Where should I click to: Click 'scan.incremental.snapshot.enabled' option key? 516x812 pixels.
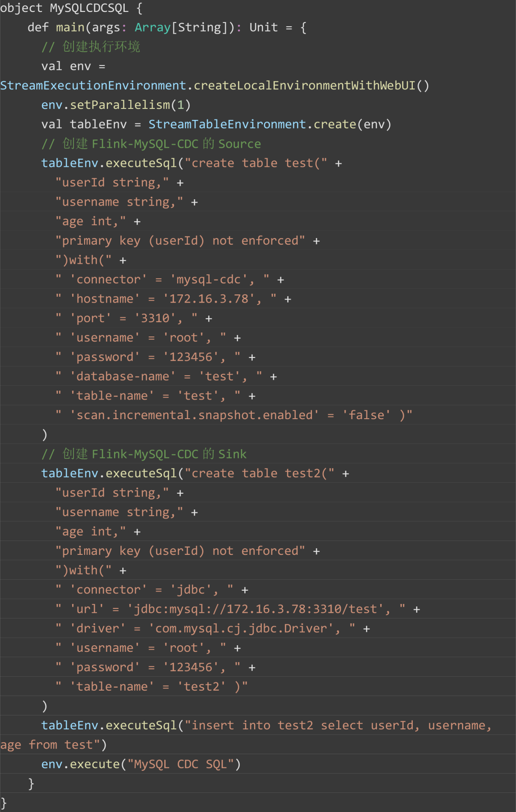(194, 415)
